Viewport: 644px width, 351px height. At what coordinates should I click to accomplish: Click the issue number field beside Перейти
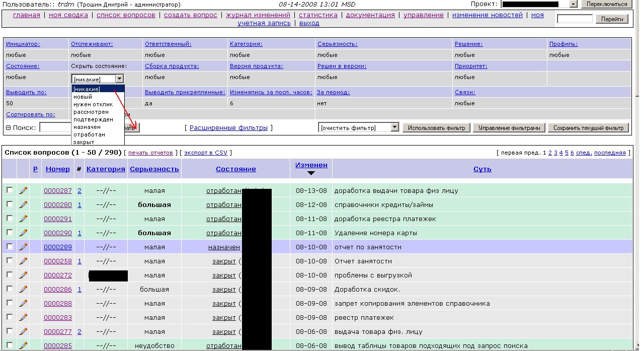click(x=575, y=19)
